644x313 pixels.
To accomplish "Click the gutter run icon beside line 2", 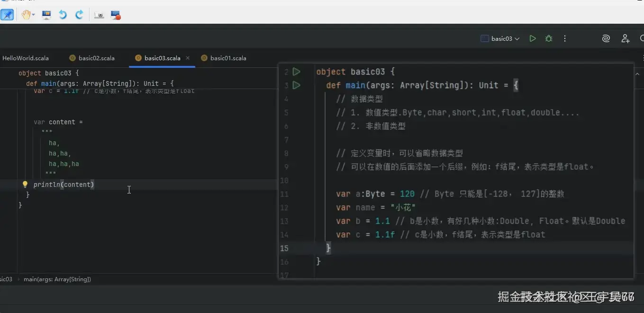I will tap(297, 71).
